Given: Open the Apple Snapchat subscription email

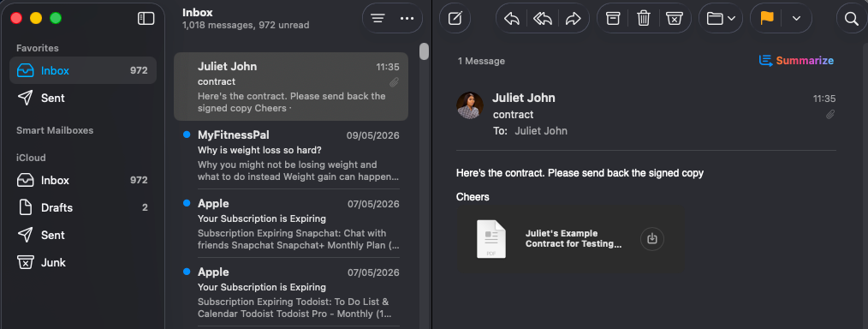Looking at the screenshot, I should (x=291, y=224).
